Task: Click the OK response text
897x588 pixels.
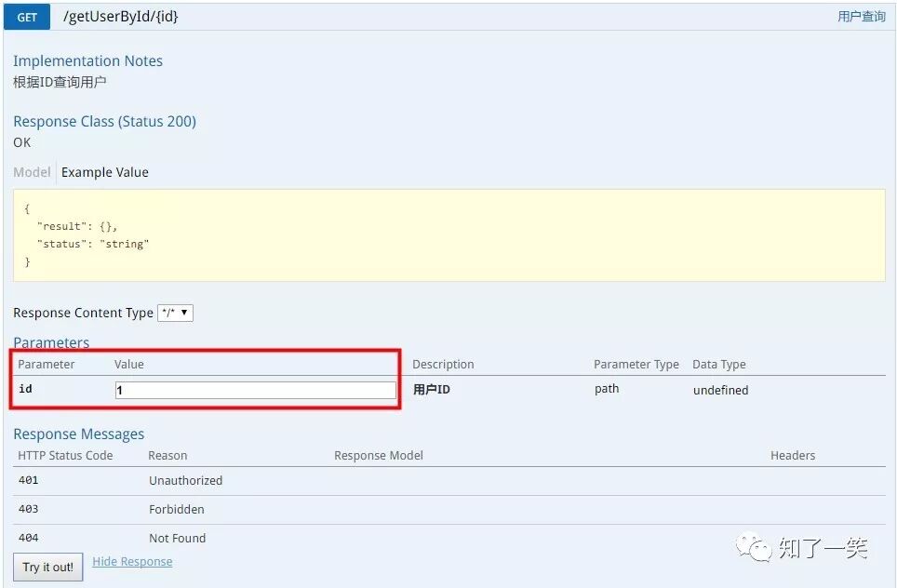Action: pos(21,142)
